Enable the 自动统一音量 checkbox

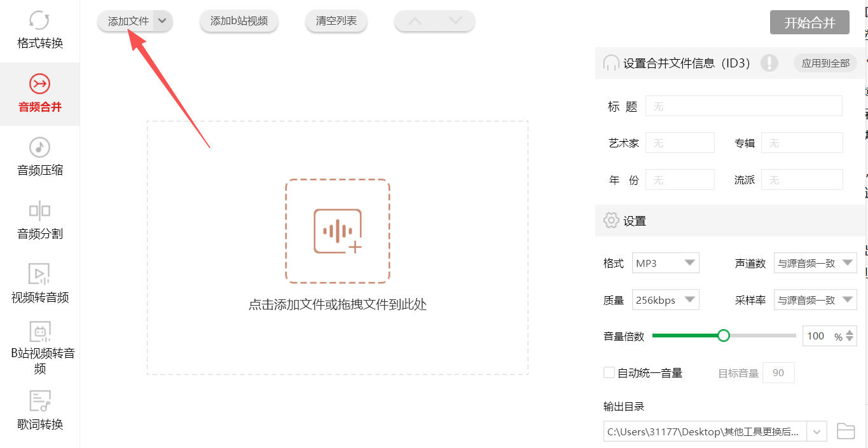tap(609, 372)
